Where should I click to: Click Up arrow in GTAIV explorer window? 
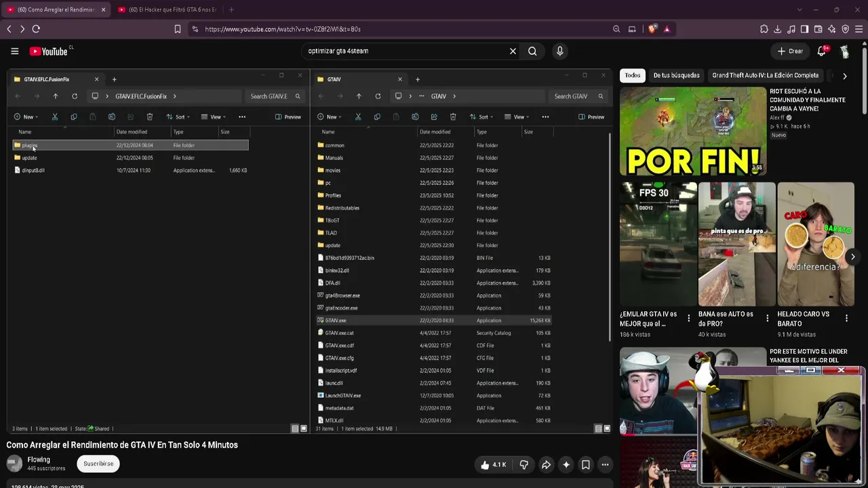(359, 96)
